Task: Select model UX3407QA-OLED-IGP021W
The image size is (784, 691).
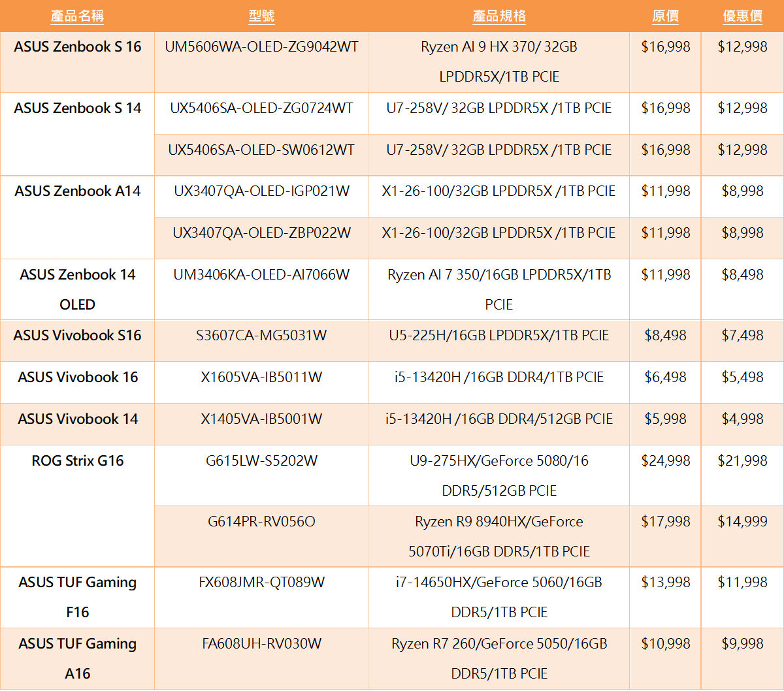Action: coord(261,191)
